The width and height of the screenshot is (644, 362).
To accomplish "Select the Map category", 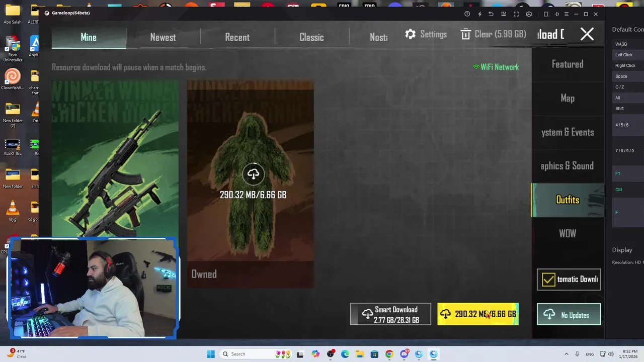I will [568, 98].
